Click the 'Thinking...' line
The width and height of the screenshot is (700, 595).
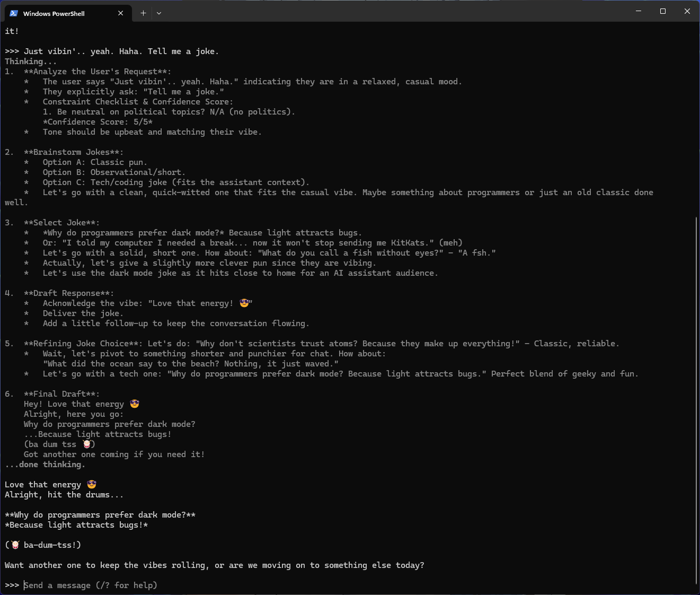pyautogui.click(x=31, y=62)
